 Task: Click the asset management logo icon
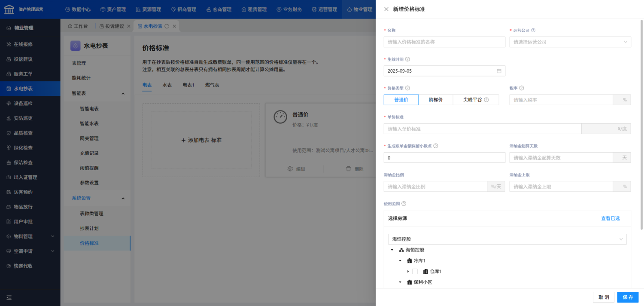[9, 9]
